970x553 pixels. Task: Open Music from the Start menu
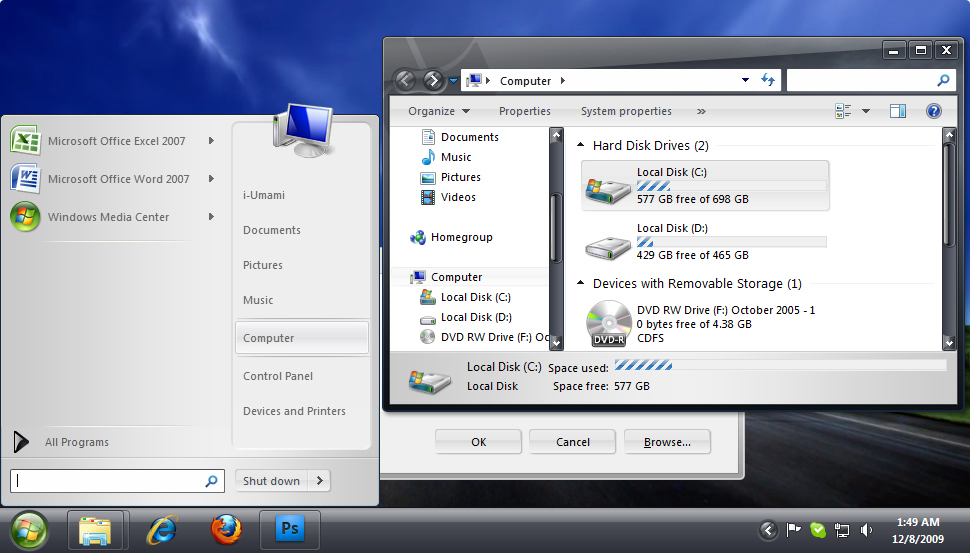coord(257,300)
